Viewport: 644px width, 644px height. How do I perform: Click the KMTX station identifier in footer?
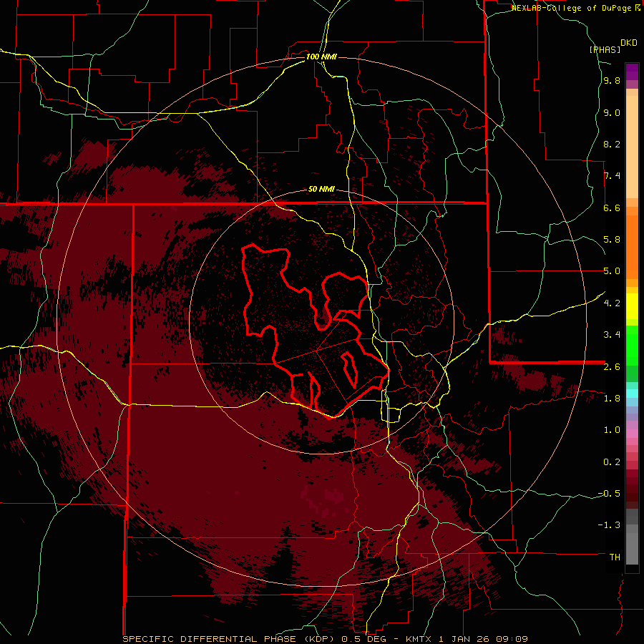pyautogui.click(x=419, y=639)
